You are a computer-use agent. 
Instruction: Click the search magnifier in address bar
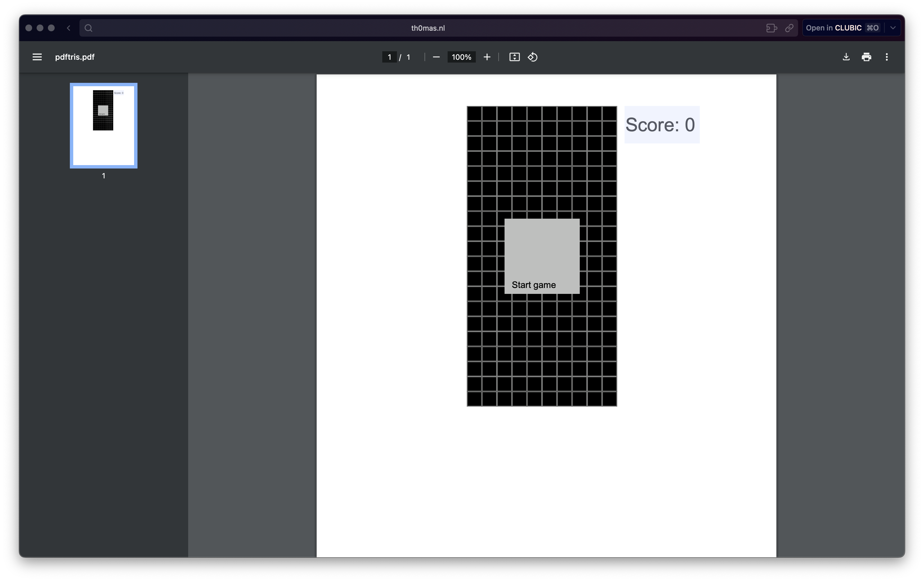click(88, 28)
